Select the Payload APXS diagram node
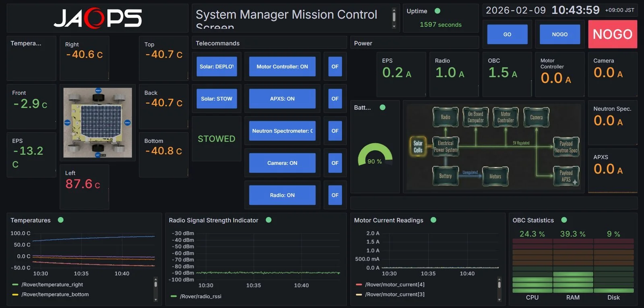Image resolution: width=644 pixels, height=308 pixels. click(566, 176)
